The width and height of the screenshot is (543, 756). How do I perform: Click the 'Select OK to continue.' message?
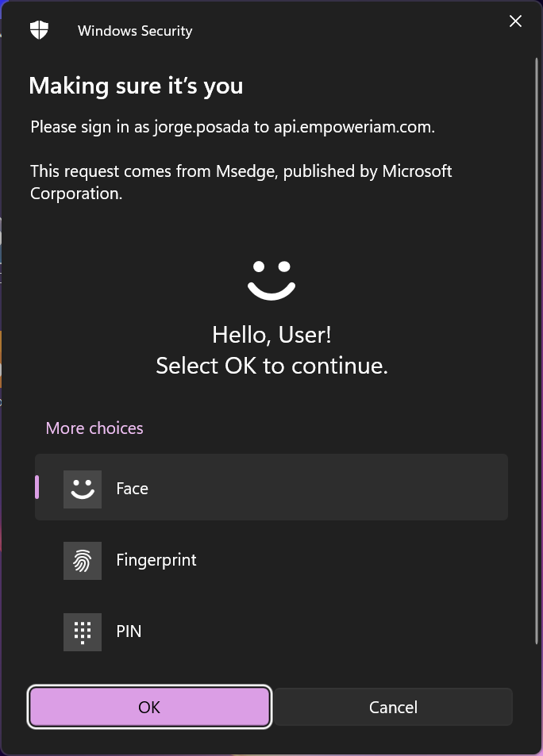[271, 366]
